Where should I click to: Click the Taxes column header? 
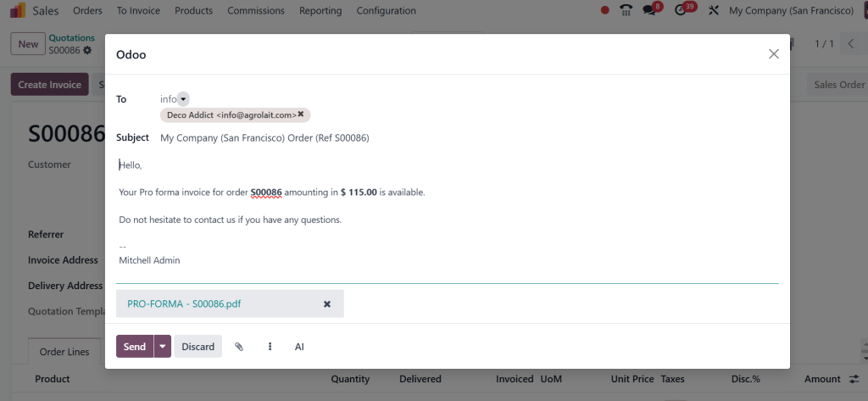click(x=672, y=379)
